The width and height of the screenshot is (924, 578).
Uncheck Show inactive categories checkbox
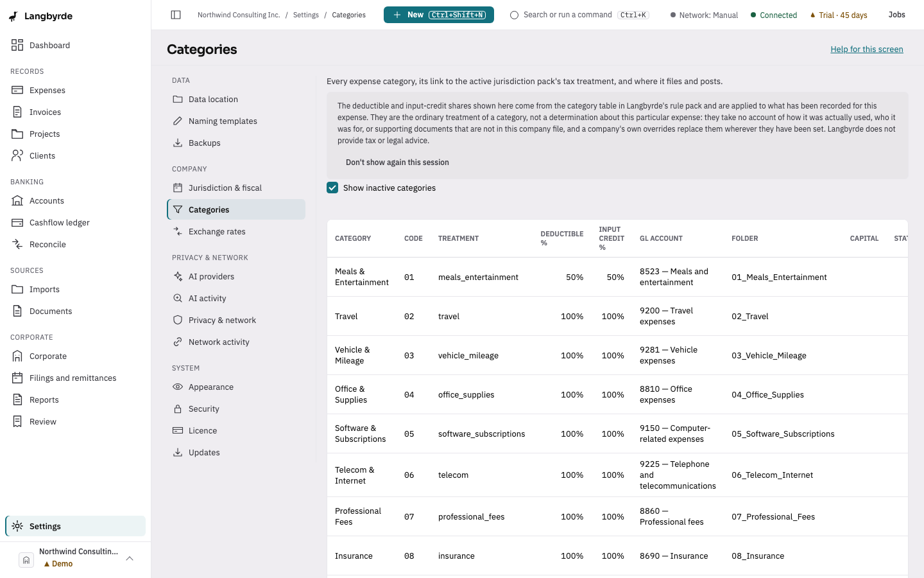332,188
